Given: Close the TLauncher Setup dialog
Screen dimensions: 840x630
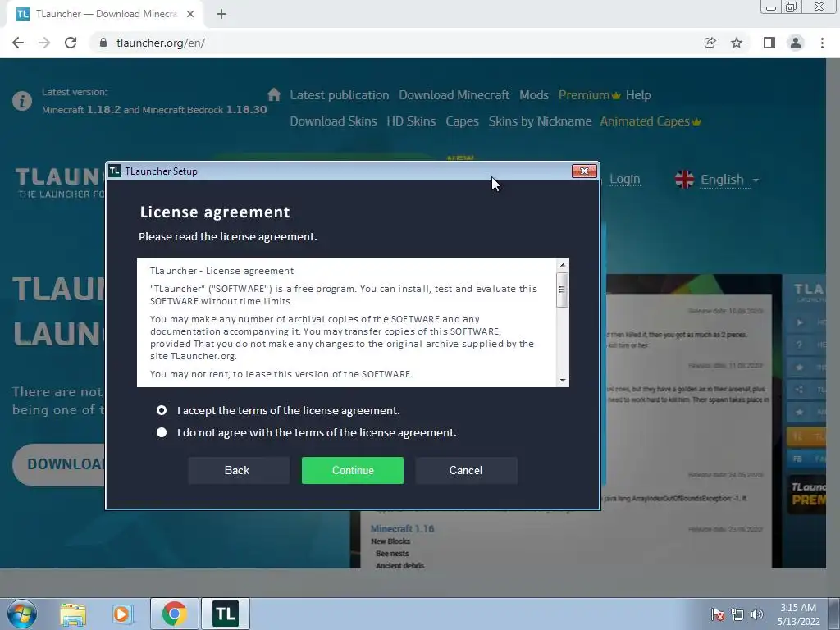Looking at the screenshot, I should click(584, 171).
